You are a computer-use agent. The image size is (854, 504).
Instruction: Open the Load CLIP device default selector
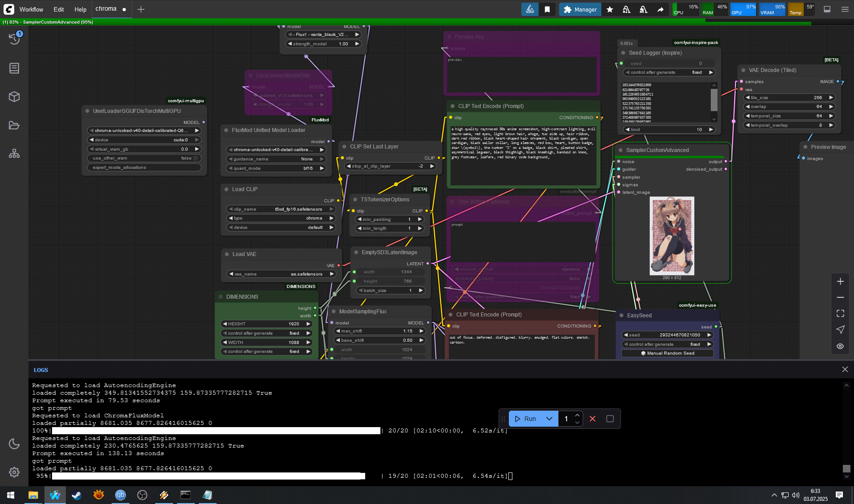point(281,228)
